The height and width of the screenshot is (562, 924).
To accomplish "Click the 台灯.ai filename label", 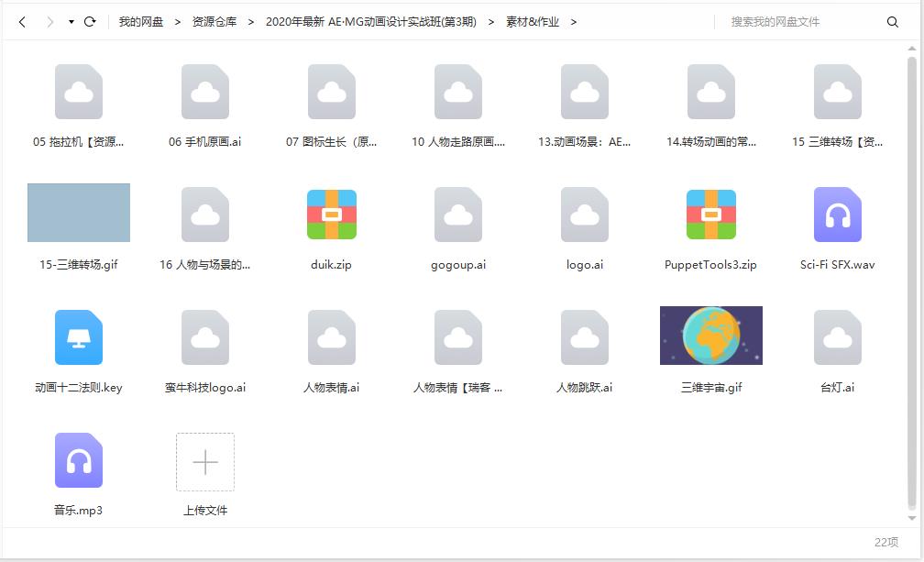I will pos(838,388).
